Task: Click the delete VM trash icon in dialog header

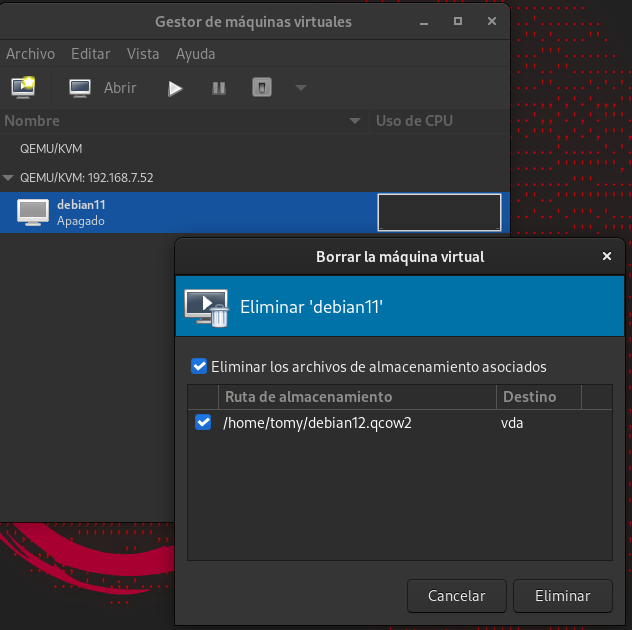Action: point(207,306)
